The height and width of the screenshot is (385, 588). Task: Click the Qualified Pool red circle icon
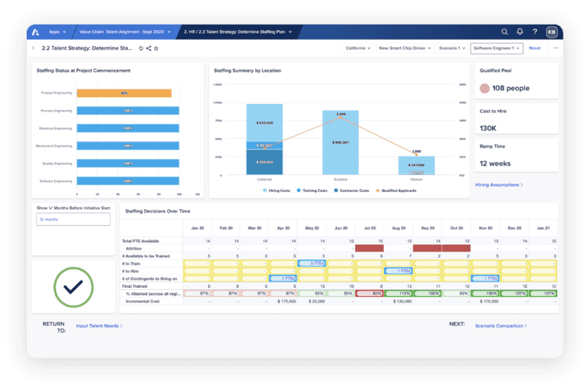(x=485, y=88)
